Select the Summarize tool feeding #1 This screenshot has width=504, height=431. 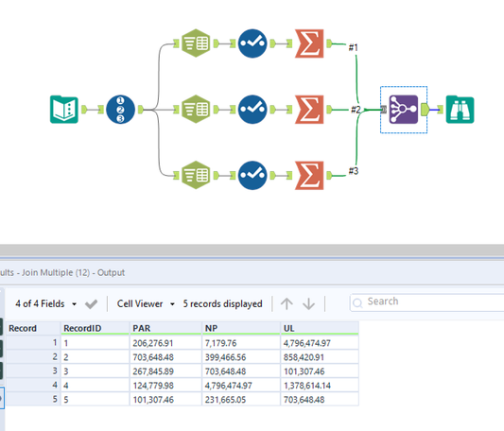pyautogui.click(x=309, y=43)
